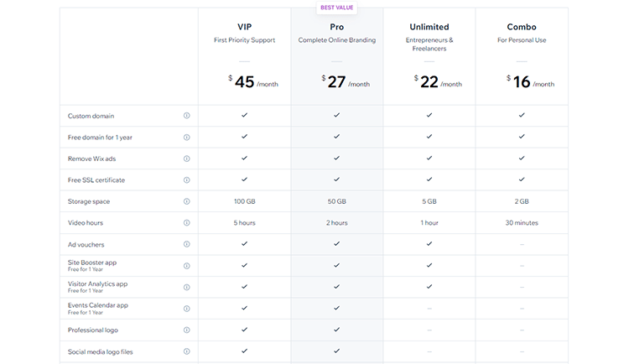Select the Combo plan heading
The width and height of the screenshot is (629, 364).
(x=521, y=27)
